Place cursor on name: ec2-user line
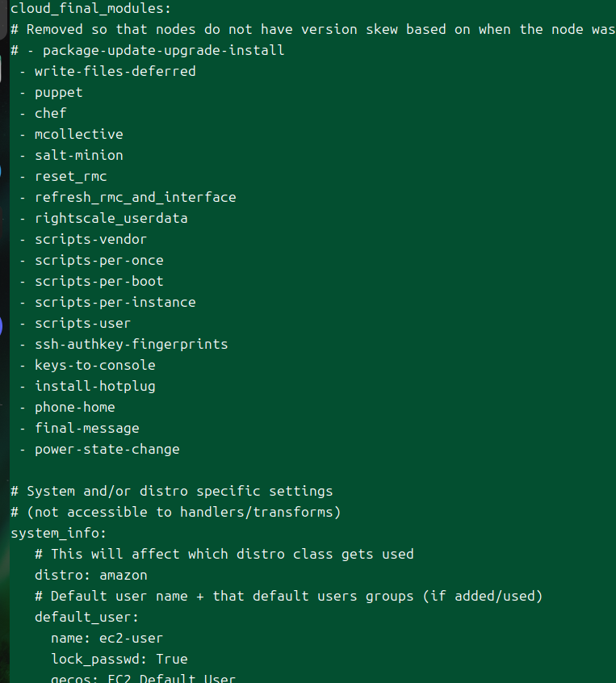Viewport: 616px width, 683px height. point(107,638)
